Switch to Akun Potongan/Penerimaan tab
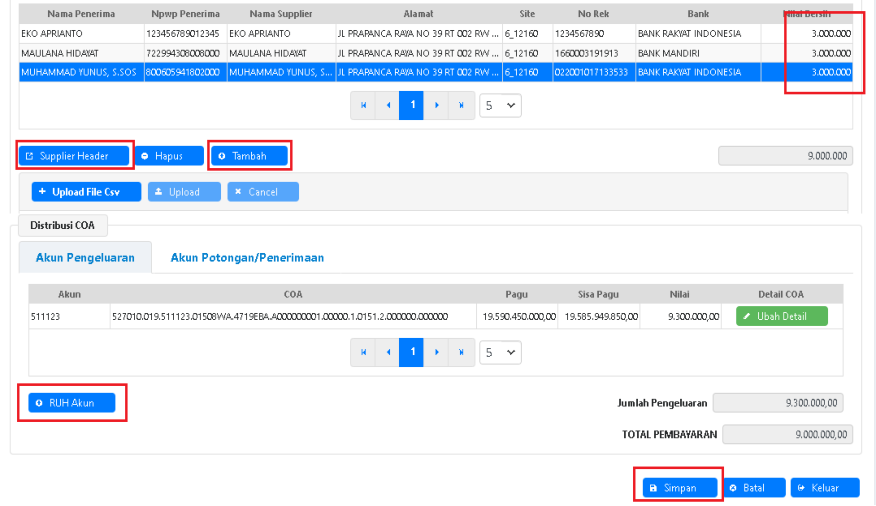The height and width of the screenshot is (506, 876). pos(247,257)
